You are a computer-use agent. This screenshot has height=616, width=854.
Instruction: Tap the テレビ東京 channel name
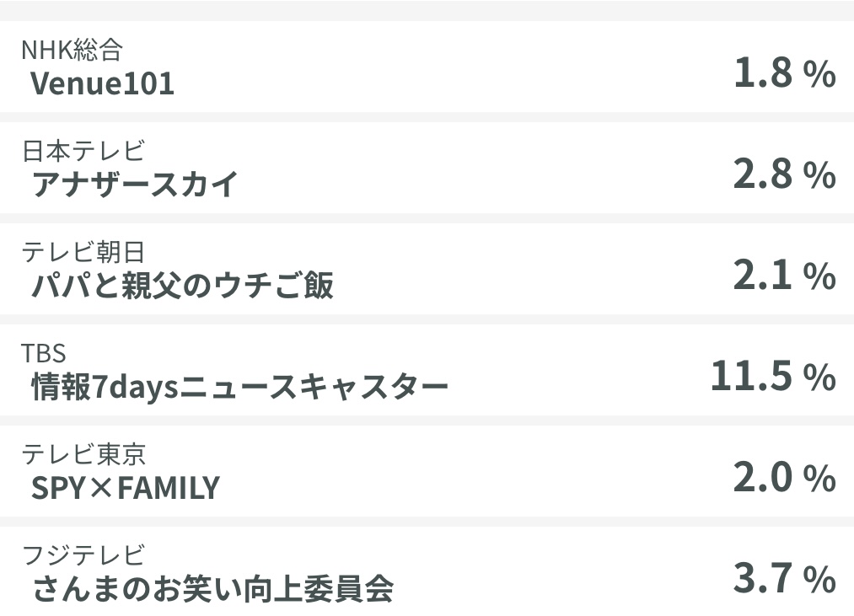[x=83, y=454]
